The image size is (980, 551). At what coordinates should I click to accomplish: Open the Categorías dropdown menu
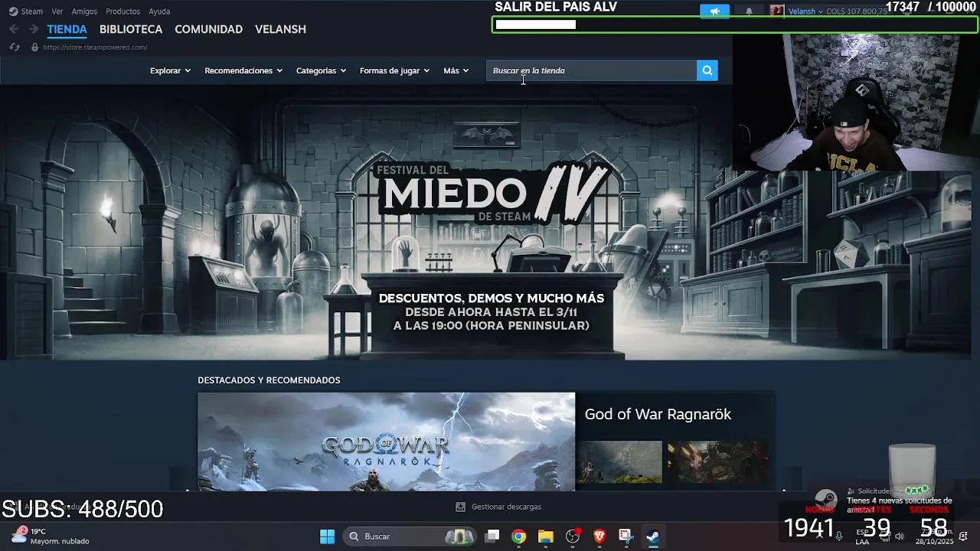click(321, 70)
